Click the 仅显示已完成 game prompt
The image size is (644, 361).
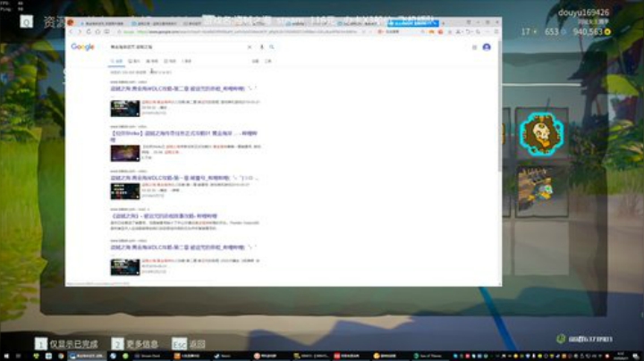tap(66, 344)
